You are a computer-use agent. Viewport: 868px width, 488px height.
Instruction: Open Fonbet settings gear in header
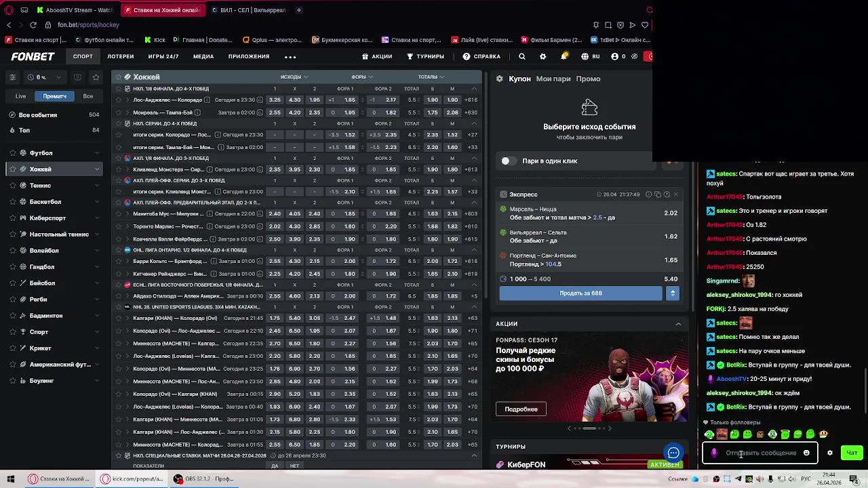point(542,56)
